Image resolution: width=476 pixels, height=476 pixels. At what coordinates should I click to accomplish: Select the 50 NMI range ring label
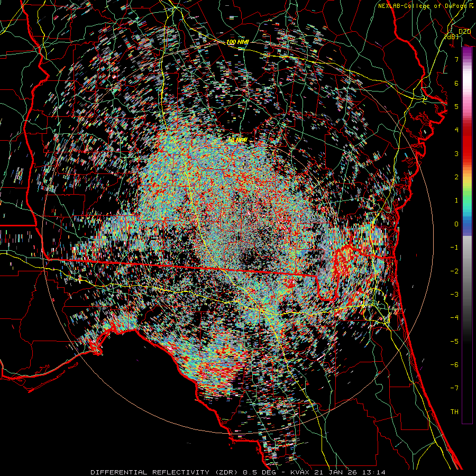(x=237, y=140)
